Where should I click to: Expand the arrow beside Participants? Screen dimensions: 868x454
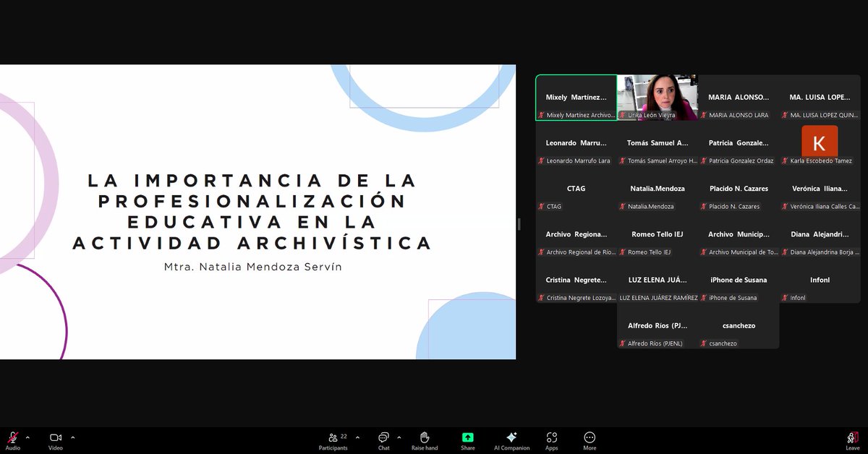click(x=357, y=437)
